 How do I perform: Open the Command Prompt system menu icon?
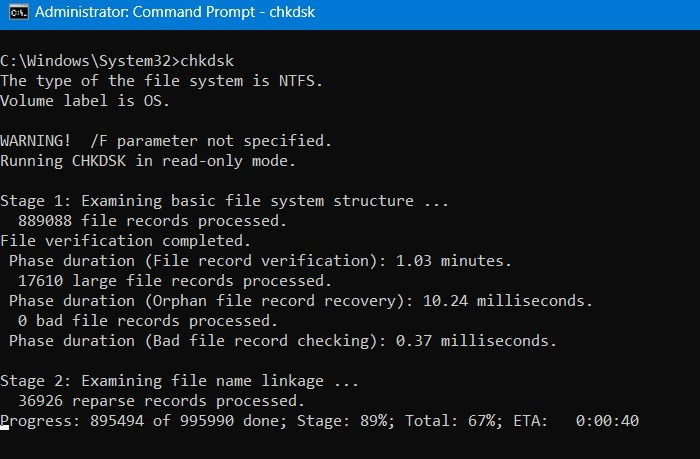(18, 12)
